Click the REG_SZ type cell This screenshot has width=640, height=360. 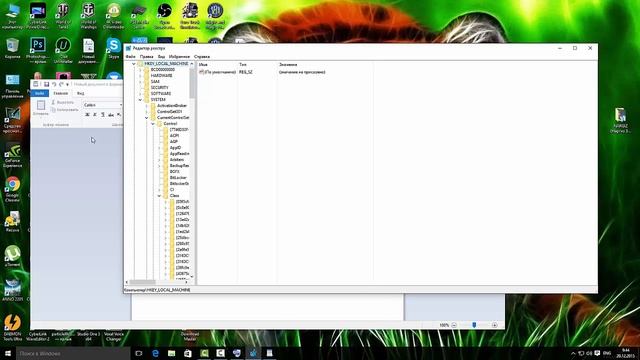[x=246, y=72]
